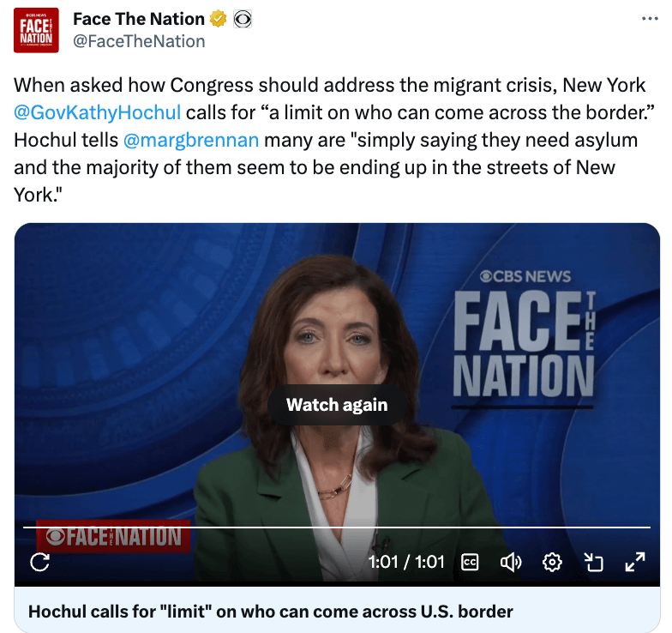Open video settings gear icon
Screen dimensions: 672x633
pyautogui.click(x=552, y=562)
